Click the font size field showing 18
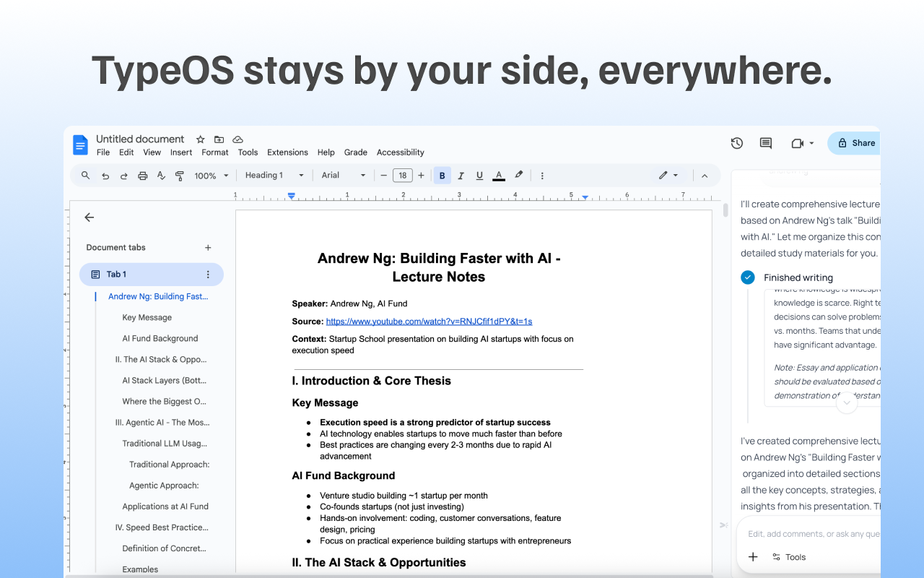 pos(402,175)
